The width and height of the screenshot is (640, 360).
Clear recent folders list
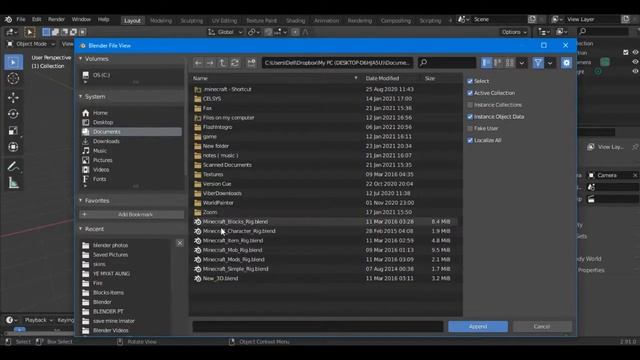pos(180,243)
